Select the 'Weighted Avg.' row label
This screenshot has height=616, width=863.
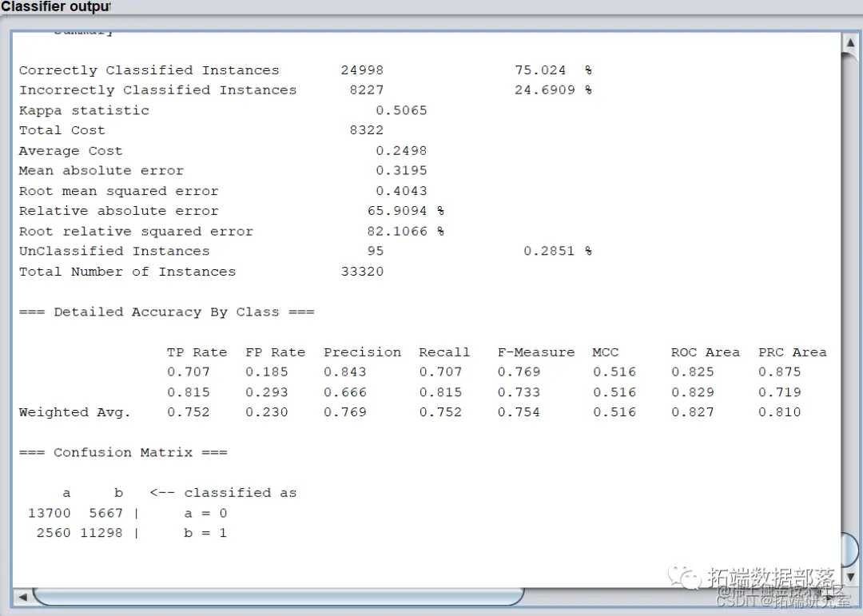74,412
